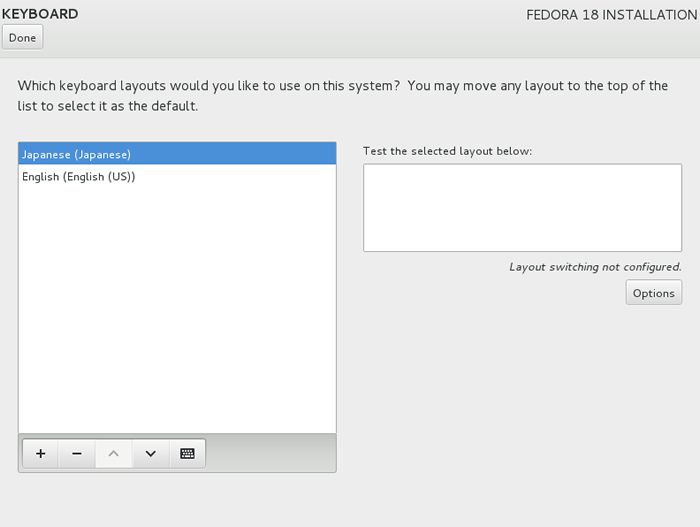700x527 pixels.
Task: Click the KEYBOARD screen title
Action: coord(40,14)
